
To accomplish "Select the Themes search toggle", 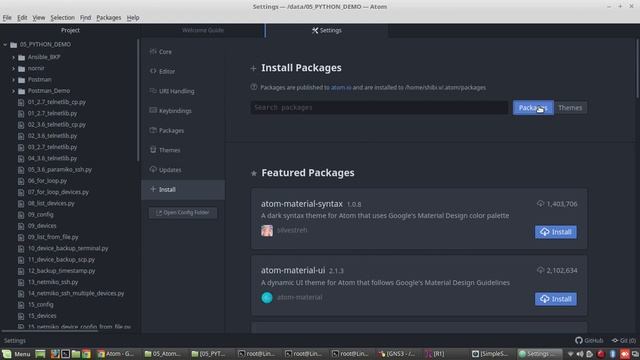I will 570,108.
